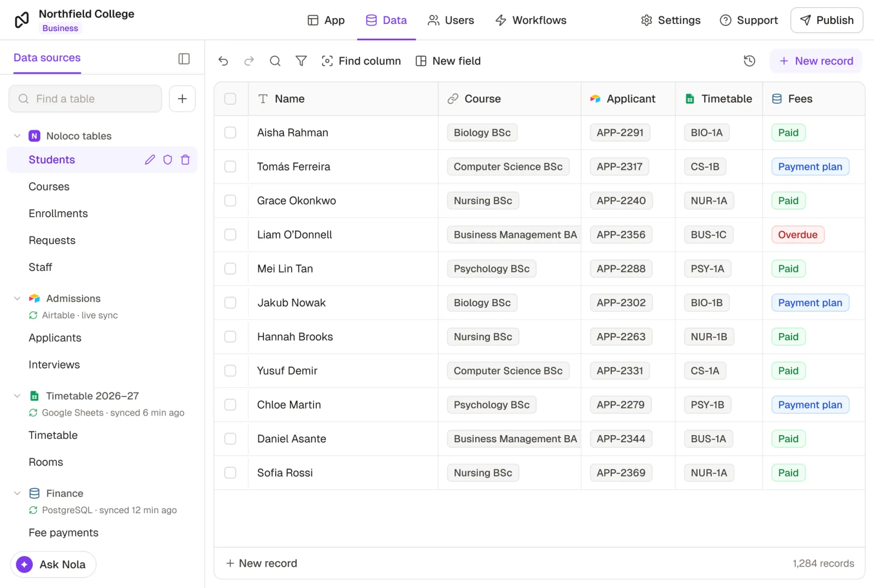Open the search magnifier in toolbar
The width and height of the screenshot is (874, 588).
(275, 61)
